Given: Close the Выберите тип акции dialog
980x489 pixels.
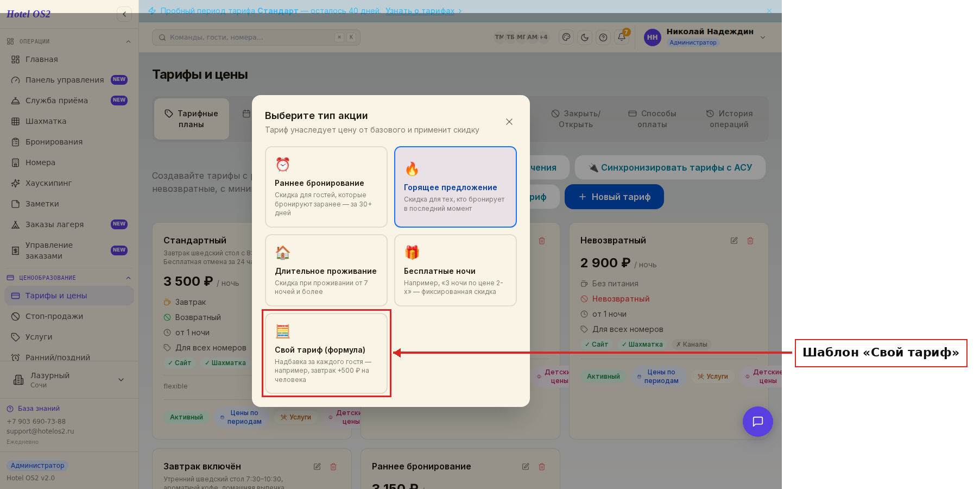Looking at the screenshot, I should [509, 122].
